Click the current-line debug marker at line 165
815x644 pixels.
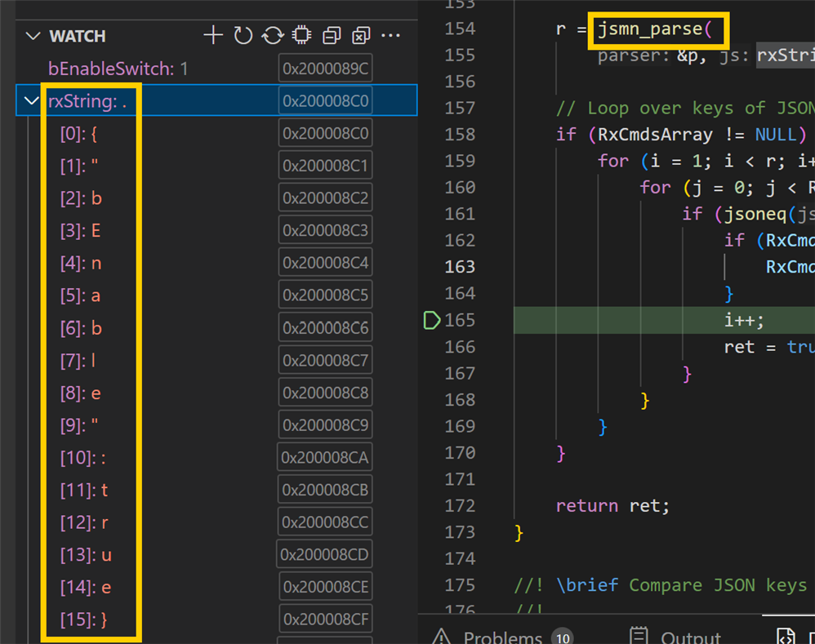pos(432,320)
